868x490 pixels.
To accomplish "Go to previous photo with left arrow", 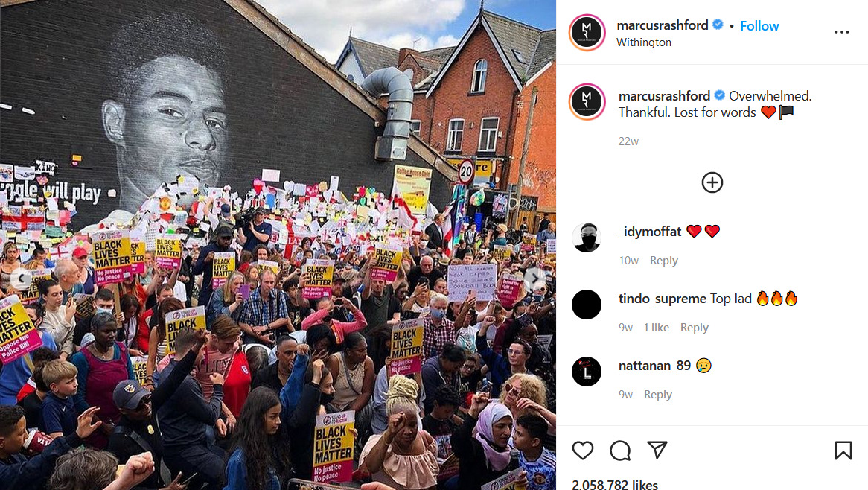I will [x=21, y=277].
